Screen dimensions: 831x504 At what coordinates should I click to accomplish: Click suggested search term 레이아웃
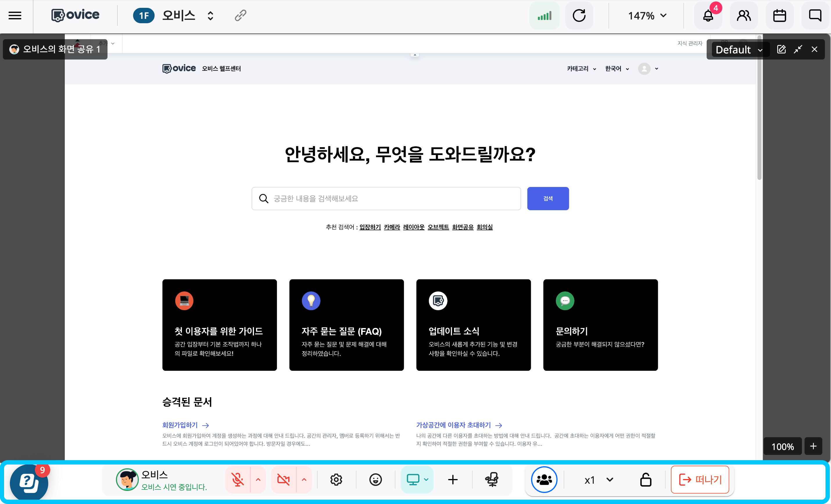click(x=414, y=227)
